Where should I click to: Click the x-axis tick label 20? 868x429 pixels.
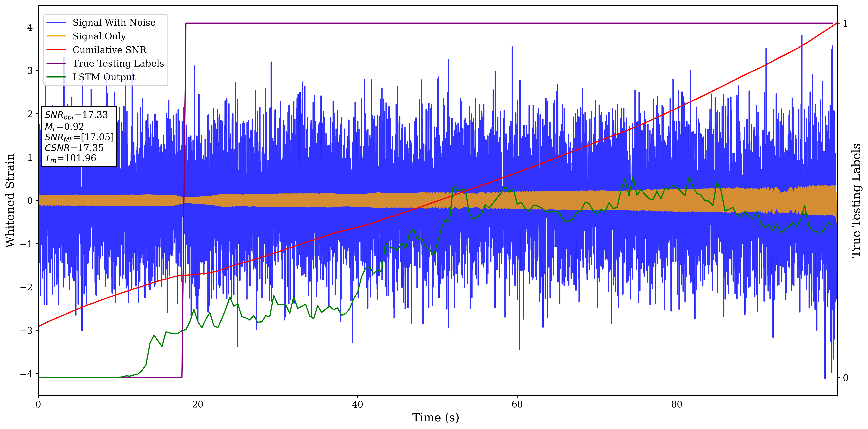(198, 404)
